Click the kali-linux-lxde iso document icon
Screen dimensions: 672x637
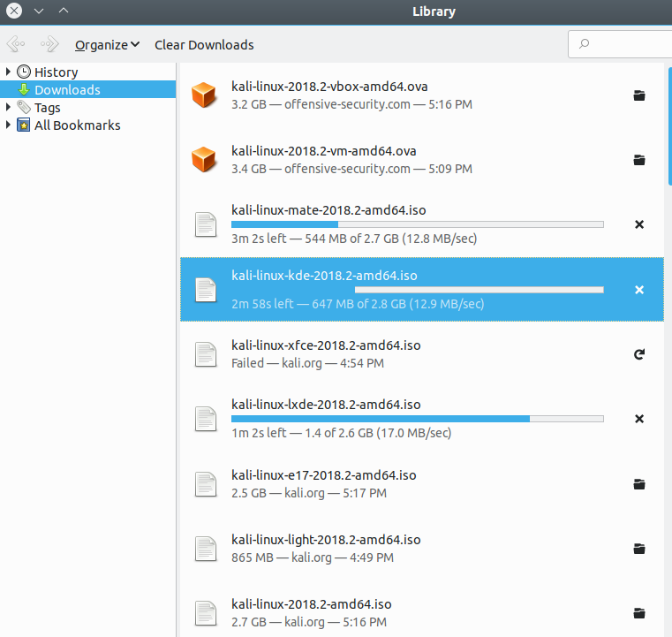pyautogui.click(x=206, y=419)
